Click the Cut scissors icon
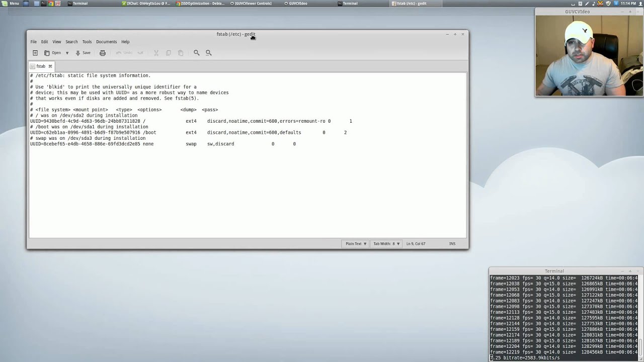Image resolution: width=644 pixels, height=362 pixels. [156, 53]
